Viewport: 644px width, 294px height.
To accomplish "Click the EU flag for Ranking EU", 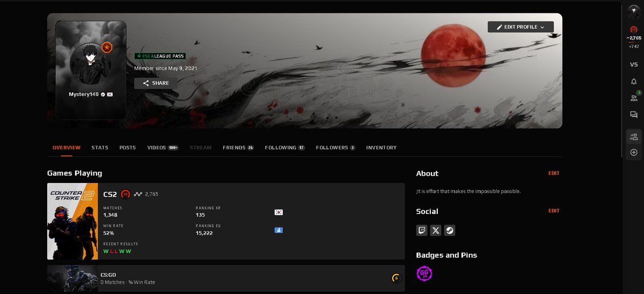I will [x=279, y=230].
